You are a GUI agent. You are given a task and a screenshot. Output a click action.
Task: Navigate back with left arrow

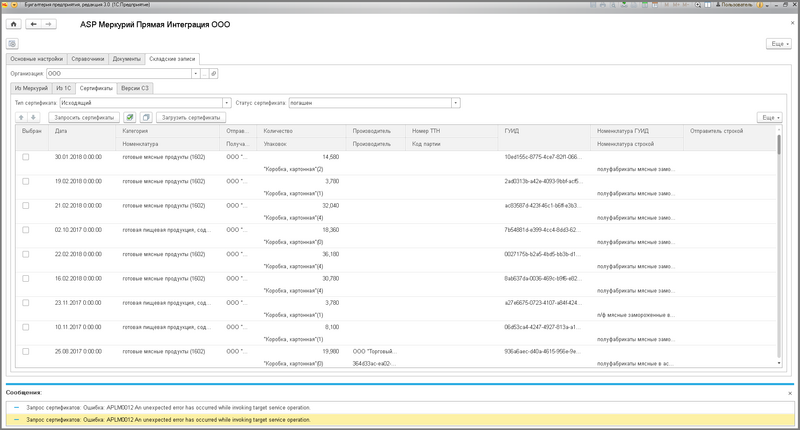pyautogui.click(x=33, y=24)
